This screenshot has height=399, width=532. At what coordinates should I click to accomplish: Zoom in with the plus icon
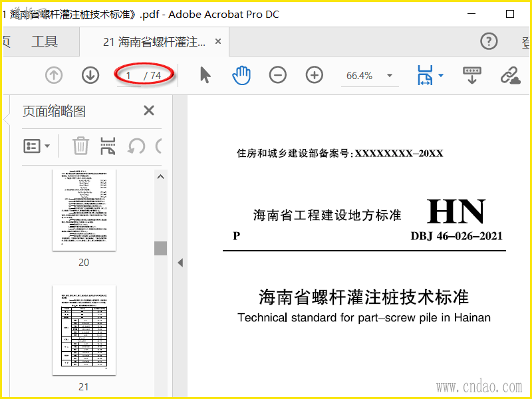click(x=314, y=75)
